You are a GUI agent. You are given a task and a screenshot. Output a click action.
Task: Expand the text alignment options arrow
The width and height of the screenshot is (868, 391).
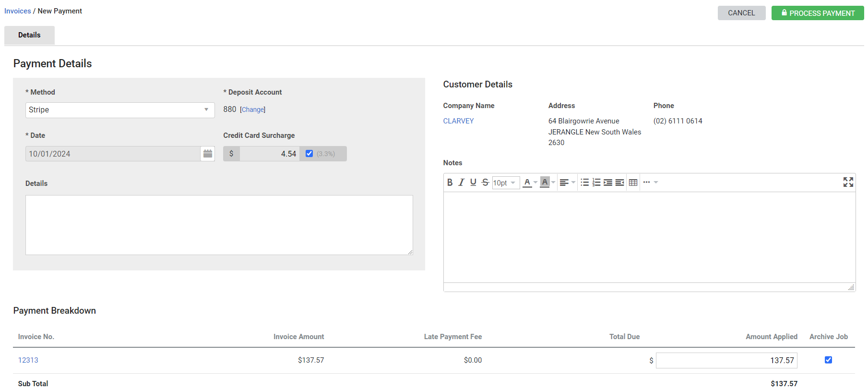click(x=573, y=183)
